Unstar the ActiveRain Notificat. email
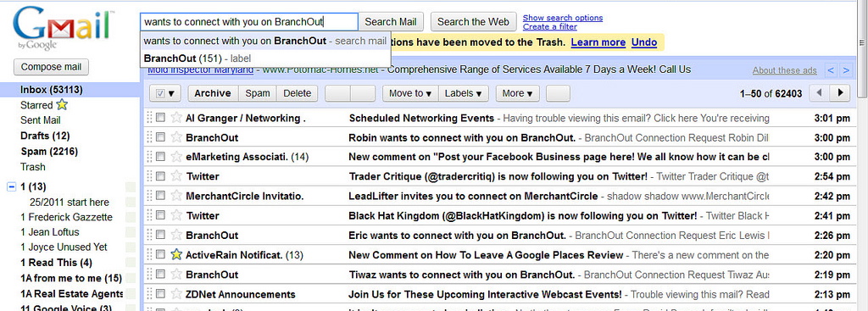 tap(176, 254)
